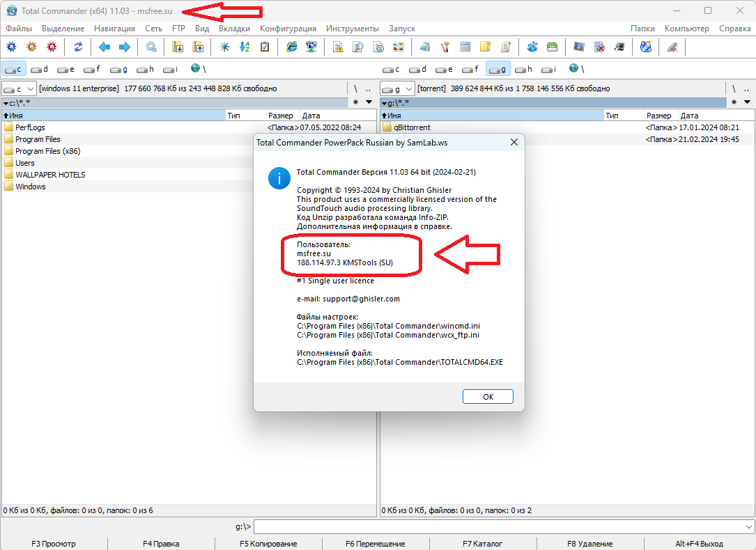Click the A-Z sort toolbar icon

click(245, 47)
